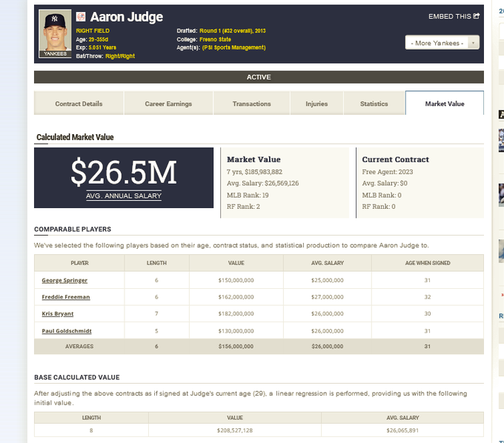This screenshot has width=504, height=443.
Task: Click the RIGHT FIELD position label
Action: [x=93, y=31]
